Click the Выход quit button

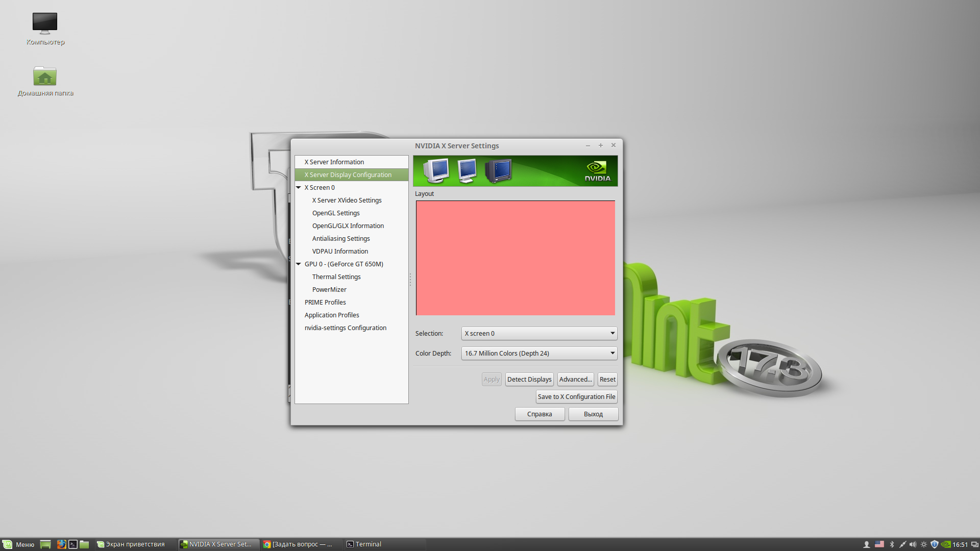coord(593,414)
